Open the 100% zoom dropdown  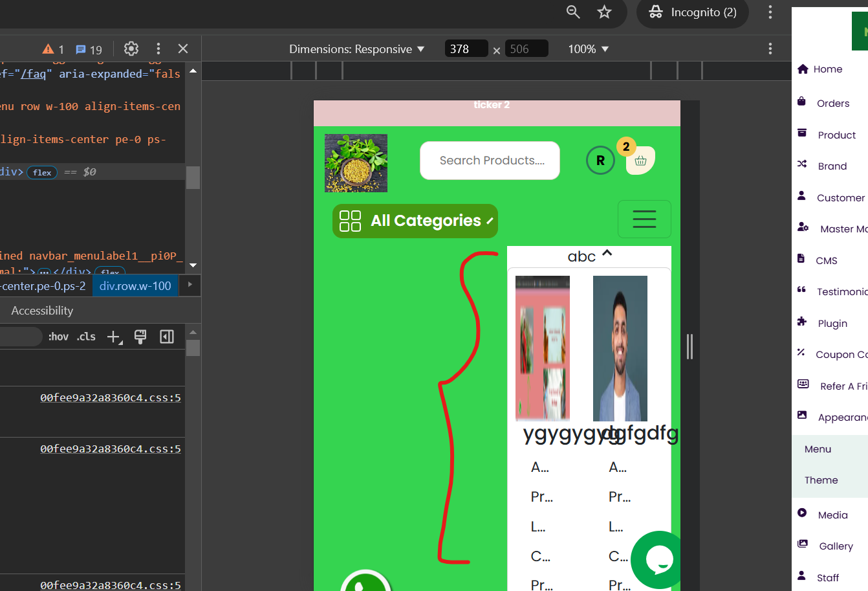click(588, 49)
